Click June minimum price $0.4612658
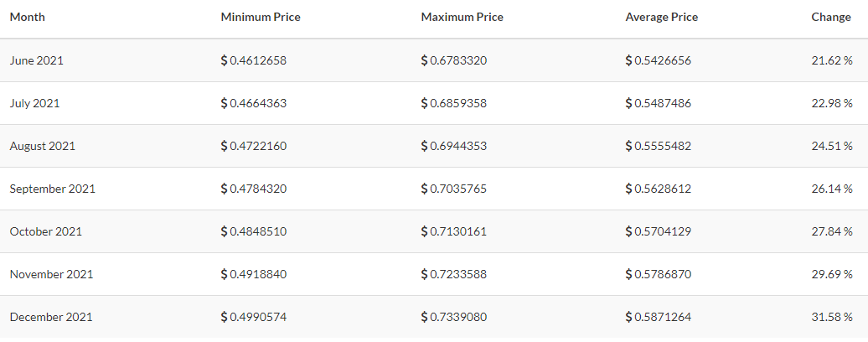Image resolution: width=868 pixels, height=342 pixels. click(254, 61)
